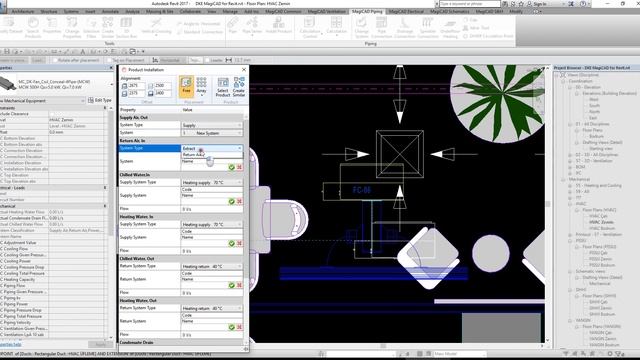Open the Collaborate ribbon tab
This screenshot has height=360, width=640.
pyautogui.click(x=190, y=11)
